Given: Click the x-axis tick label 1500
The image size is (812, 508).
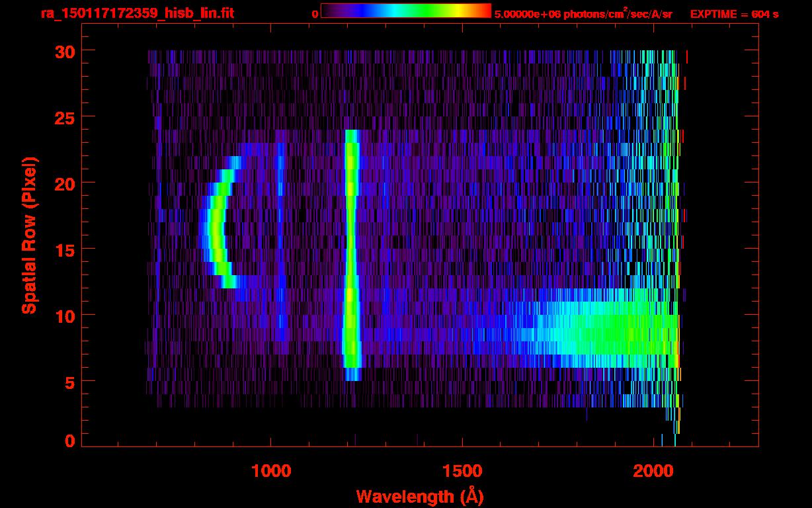Looking at the screenshot, I should tap(462, 471).
